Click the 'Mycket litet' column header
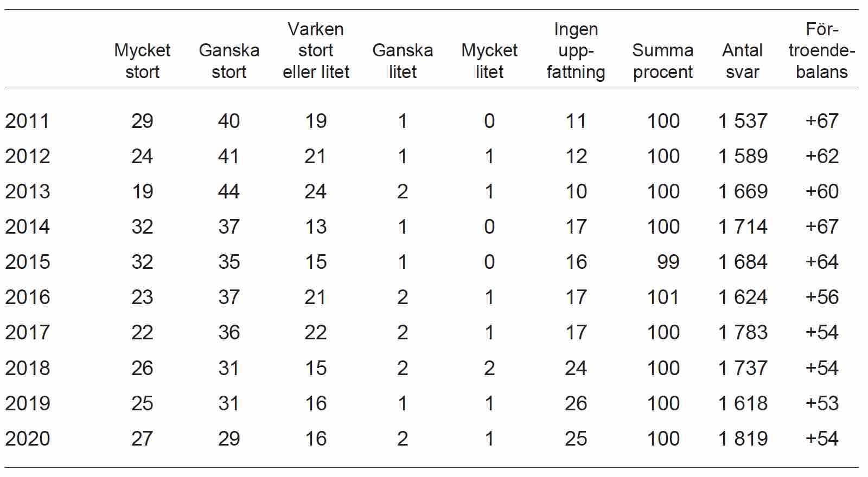The image size is (868, 477). click(489, 61)
